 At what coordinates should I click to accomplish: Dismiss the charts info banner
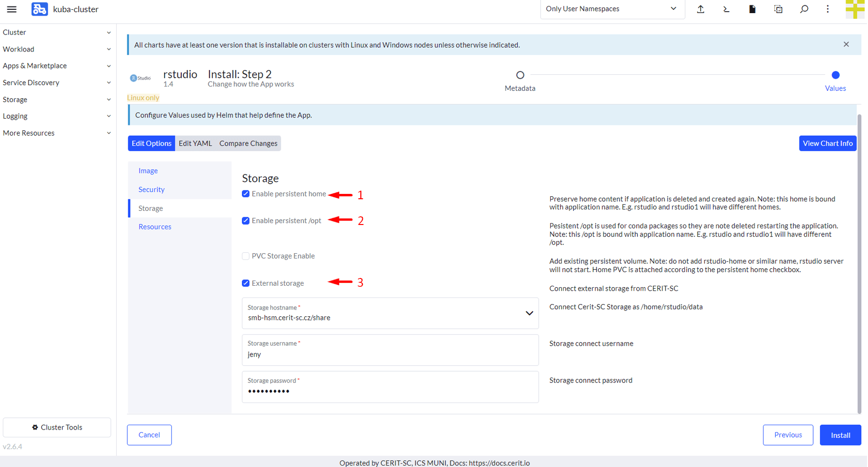pyautogui.click(x=846, y=44)
